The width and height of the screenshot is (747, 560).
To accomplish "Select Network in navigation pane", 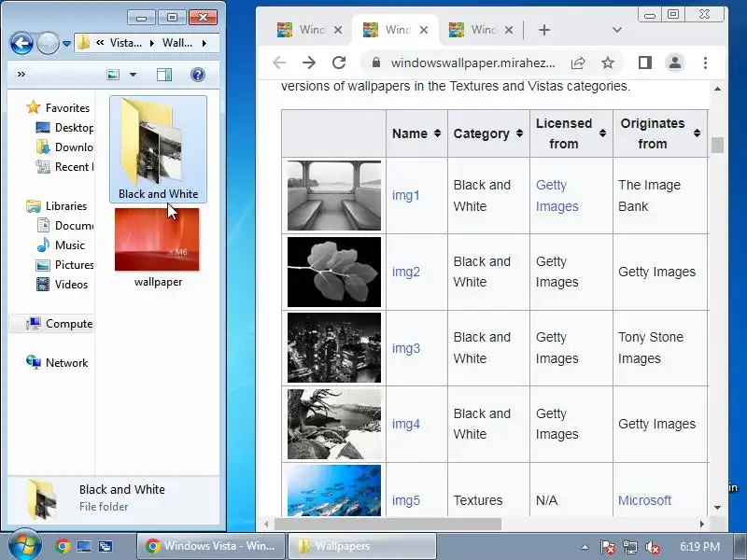I will tap(57, 363).
